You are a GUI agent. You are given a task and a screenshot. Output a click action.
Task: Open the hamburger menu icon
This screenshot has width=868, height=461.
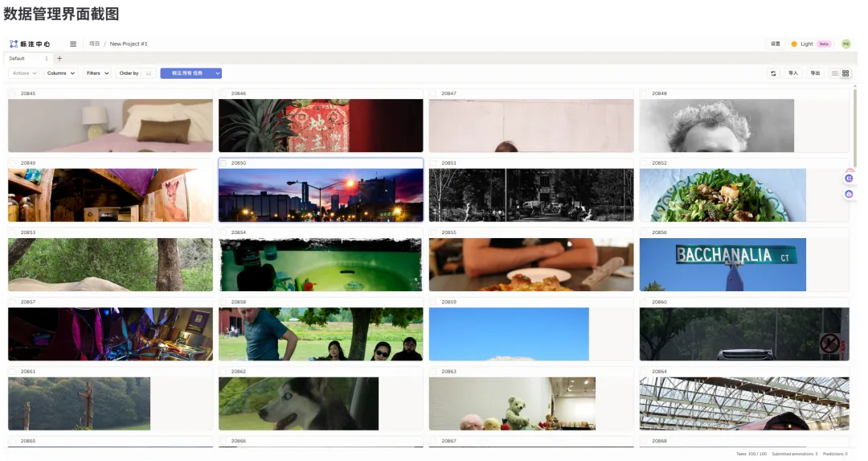(x=73, y=43)
